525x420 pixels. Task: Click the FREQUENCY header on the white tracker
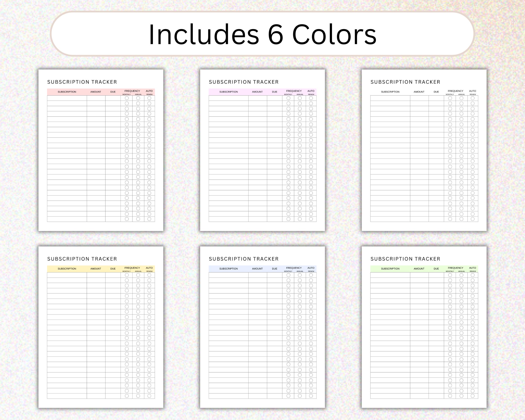[455, 90]
